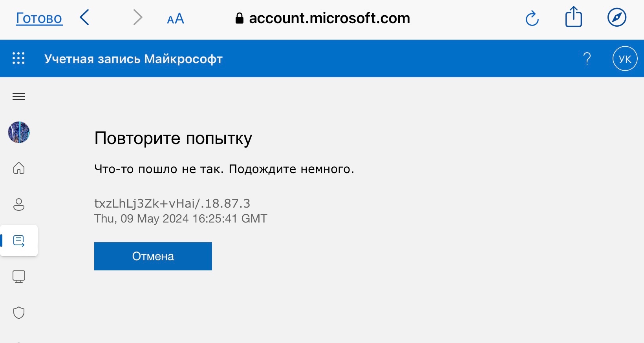Open Security via the shield icon
Screen dimensions: 644x343
(19, 313)
